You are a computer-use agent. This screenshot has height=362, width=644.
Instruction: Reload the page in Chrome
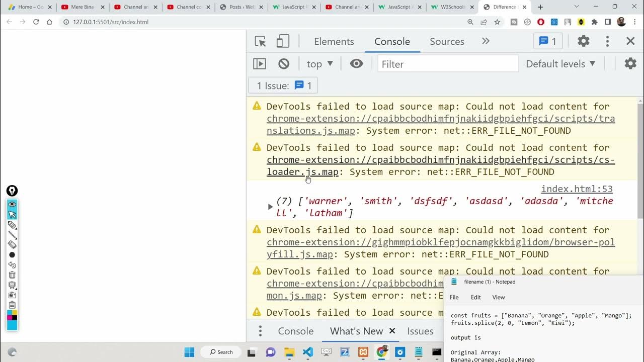(x=36, y=22)
